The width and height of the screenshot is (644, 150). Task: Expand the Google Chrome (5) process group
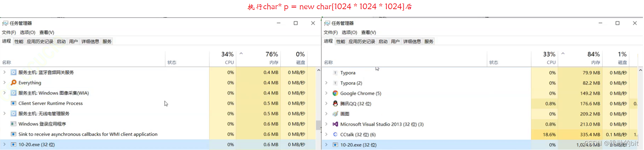tap(326, 93)
